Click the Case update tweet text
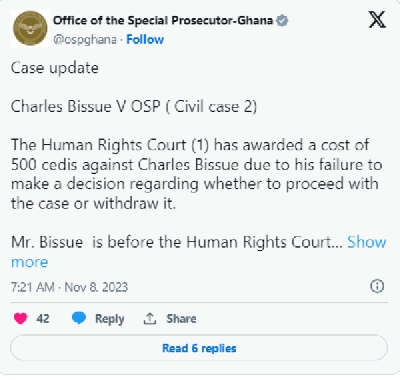The height and width of the screenshot is (380, 400). [55, 68]
